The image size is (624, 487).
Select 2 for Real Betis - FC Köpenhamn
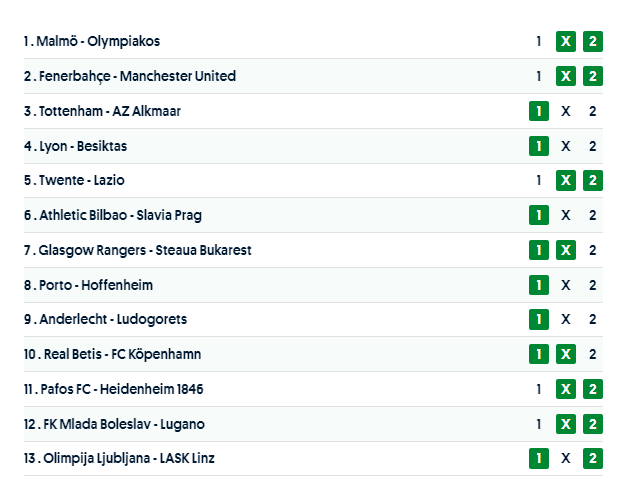(592, 354)
